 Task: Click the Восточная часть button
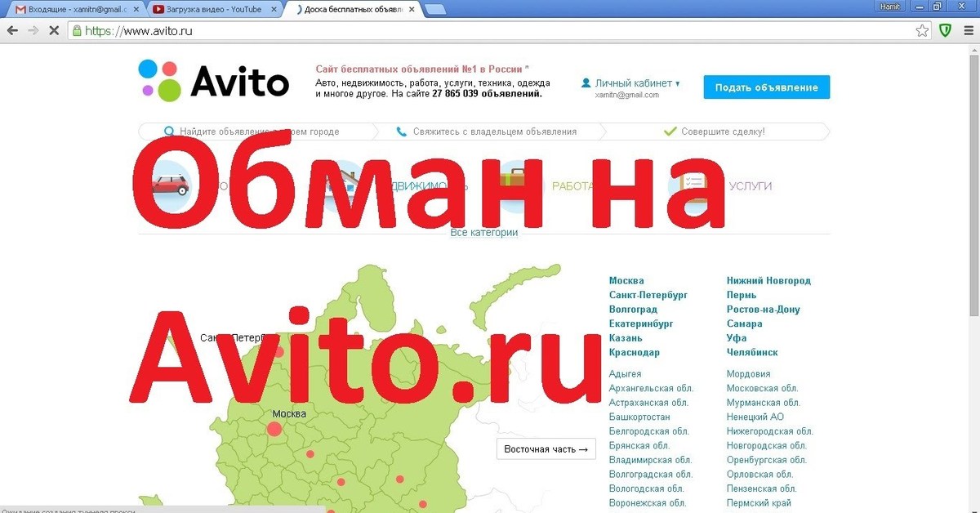pos(546,449)
